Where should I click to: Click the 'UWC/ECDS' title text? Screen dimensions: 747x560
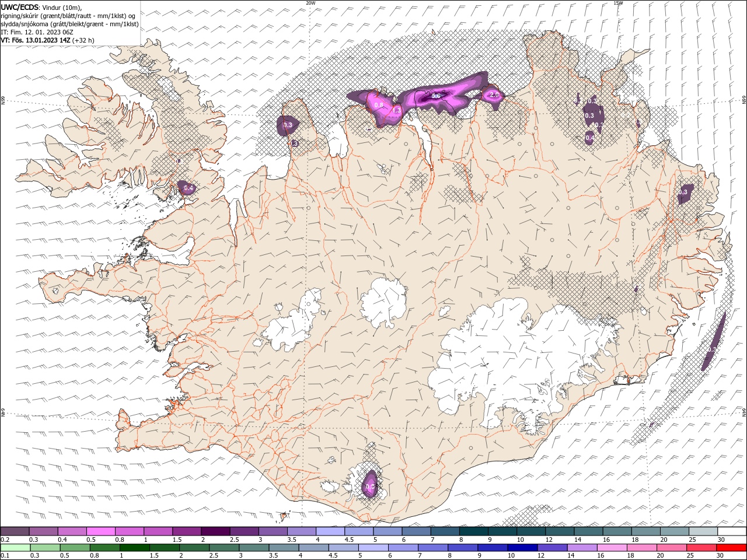[20, 7]
